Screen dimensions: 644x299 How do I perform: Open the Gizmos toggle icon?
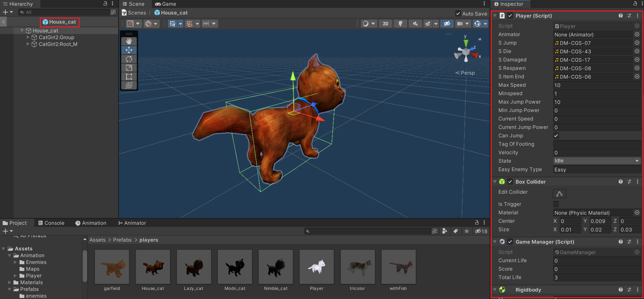tap(477, 24)
